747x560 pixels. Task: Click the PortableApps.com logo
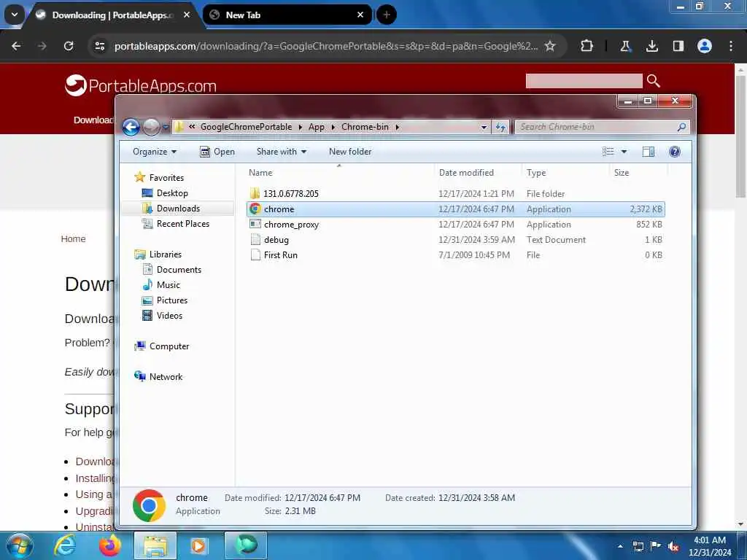(141, 85)
